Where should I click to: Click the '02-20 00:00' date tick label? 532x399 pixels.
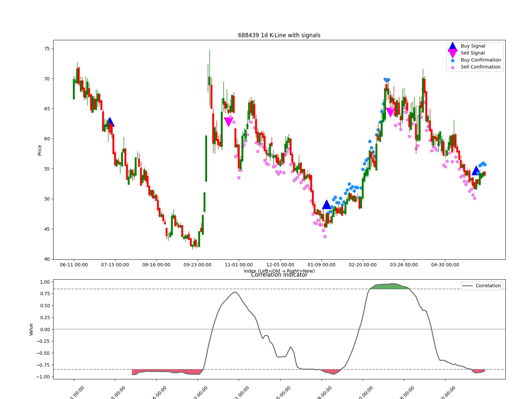[x=363, y=265]
